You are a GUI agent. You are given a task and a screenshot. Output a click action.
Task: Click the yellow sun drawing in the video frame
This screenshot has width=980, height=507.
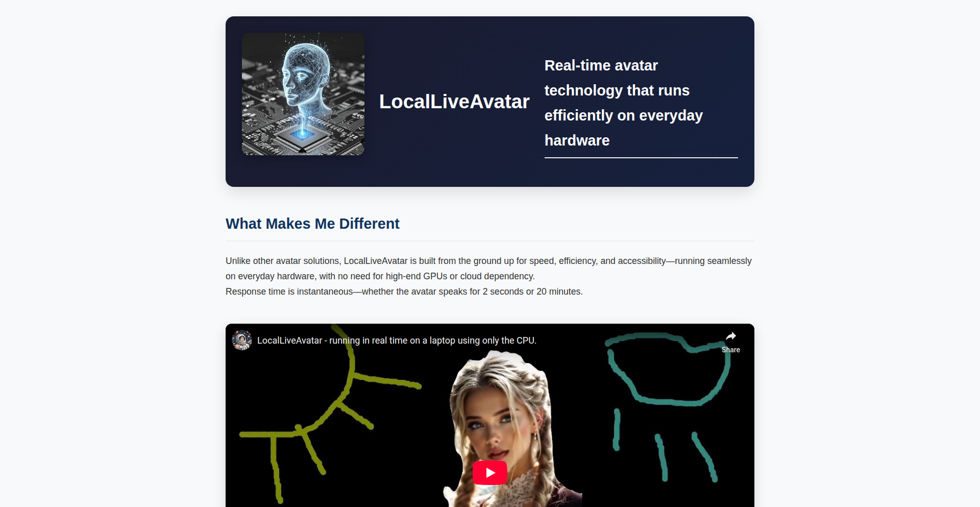tap(327, 408)
